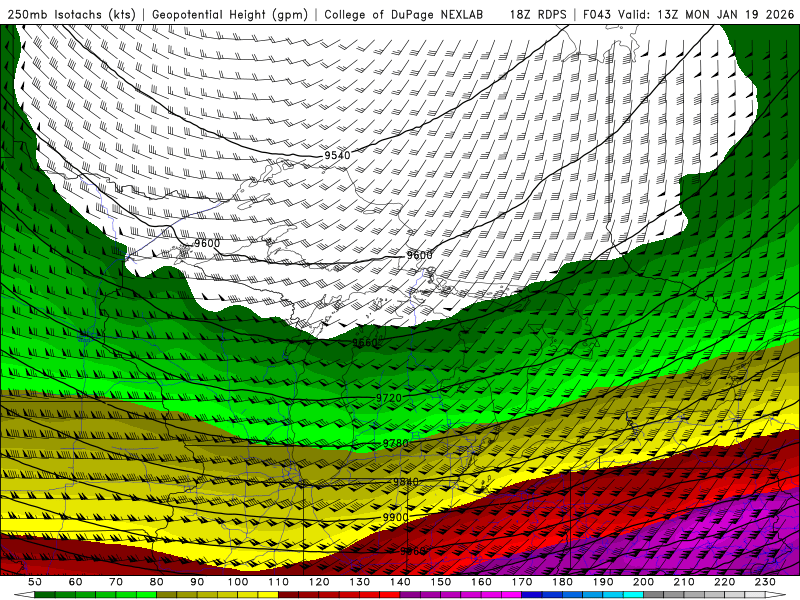Image resolution: width=800 pixels, height=600 pixels.
Task: Click the 'Valid: 13Z MON JAN 19 2026' text
Action: tap(706, 15)
